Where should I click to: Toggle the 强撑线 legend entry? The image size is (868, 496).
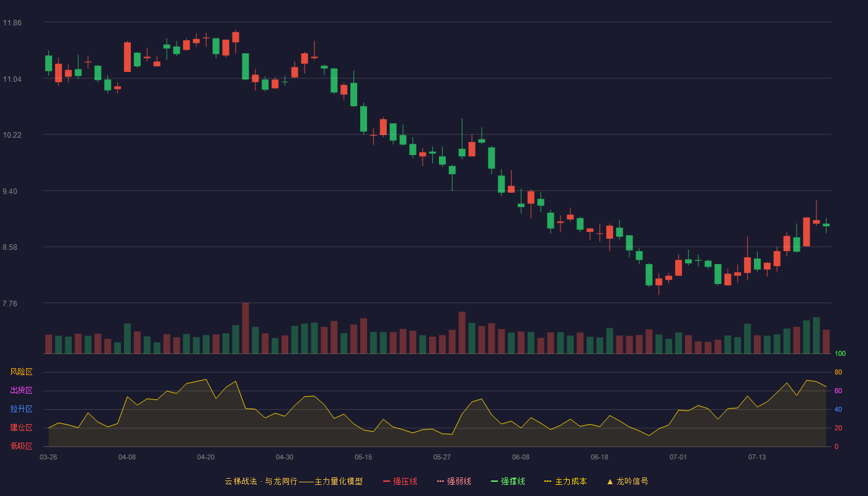pyautogui.click(x=508, y=481)
